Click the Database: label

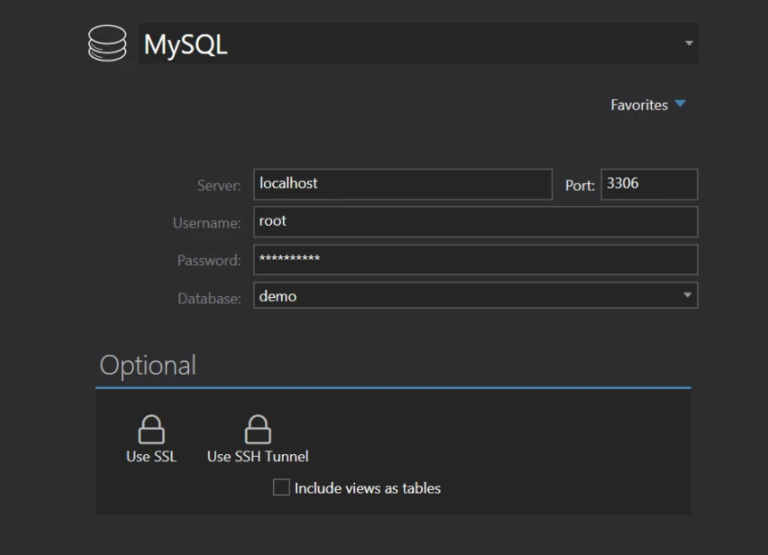click(209, 298)
